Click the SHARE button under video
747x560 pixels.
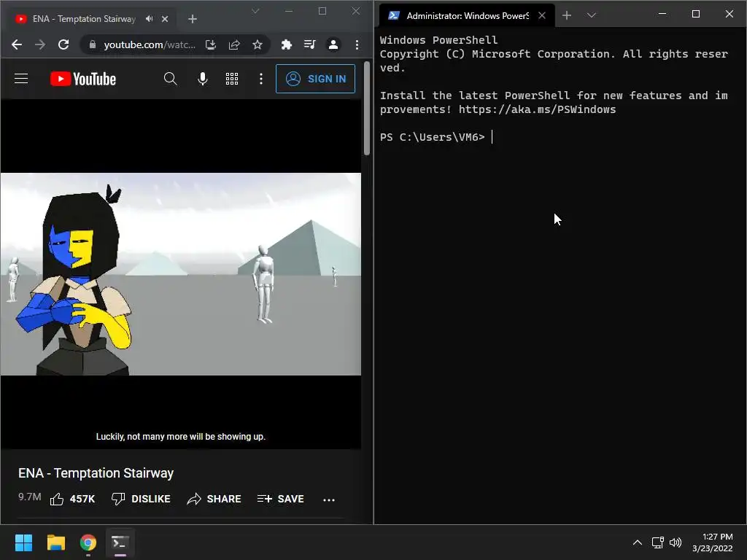click(214, 499)
